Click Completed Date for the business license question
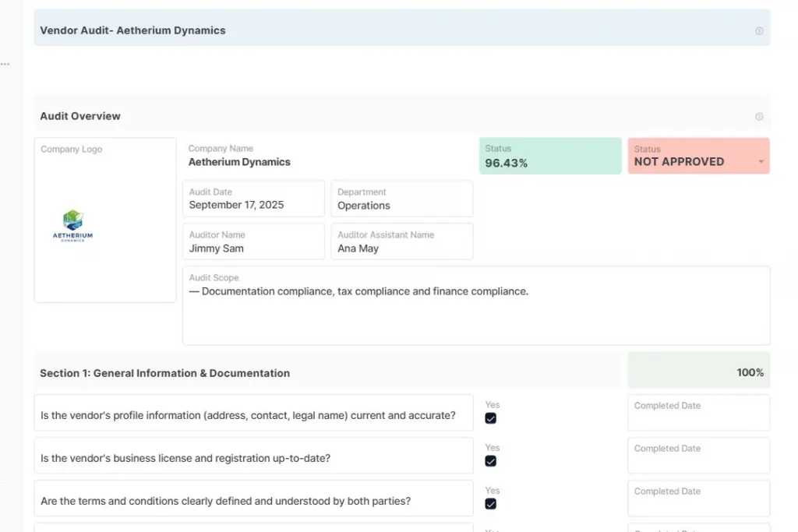The width and height of the screenshot is (798, 532). click(x=697, y=455)
